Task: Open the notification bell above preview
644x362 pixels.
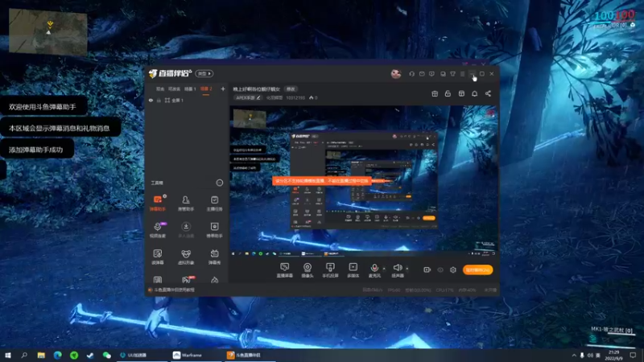Action: pyautogui.click(x=474, y=93)
